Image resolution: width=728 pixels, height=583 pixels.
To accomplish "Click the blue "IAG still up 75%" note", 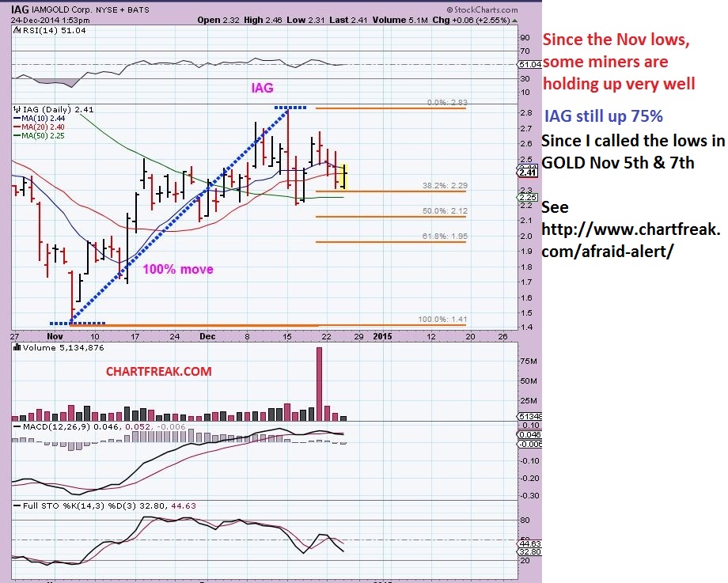I will (604, 116).
